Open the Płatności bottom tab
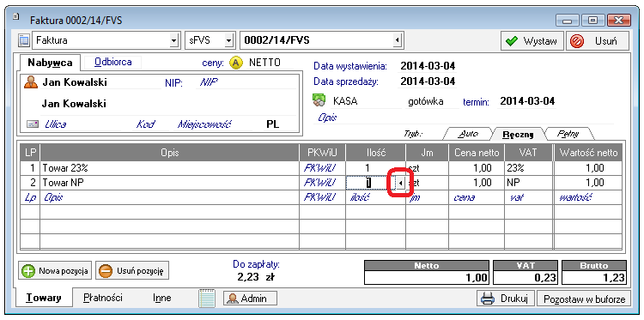 coord(103,298)
